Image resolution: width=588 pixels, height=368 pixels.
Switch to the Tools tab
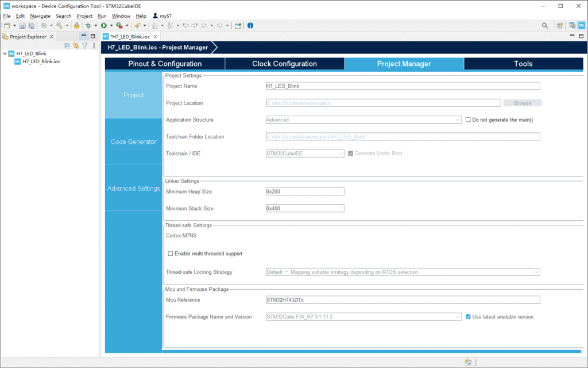click(x=524, y=64)
